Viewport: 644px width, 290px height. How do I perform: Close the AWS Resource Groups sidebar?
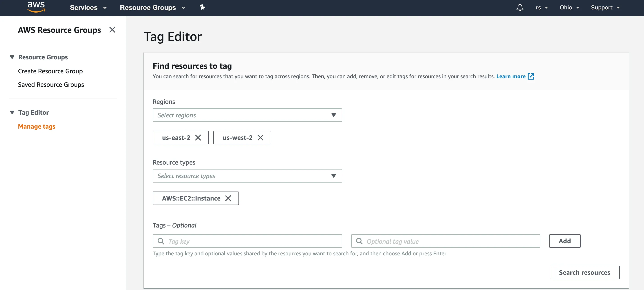point(112,30)
